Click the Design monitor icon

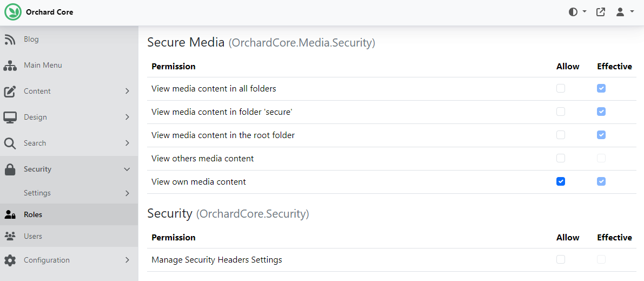tap(10, 117)
